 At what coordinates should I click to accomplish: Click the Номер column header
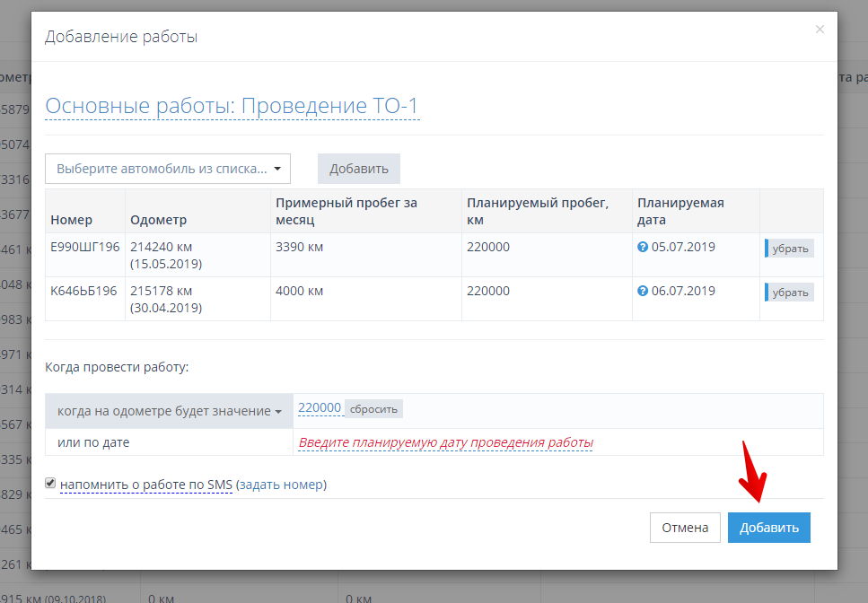72,220
